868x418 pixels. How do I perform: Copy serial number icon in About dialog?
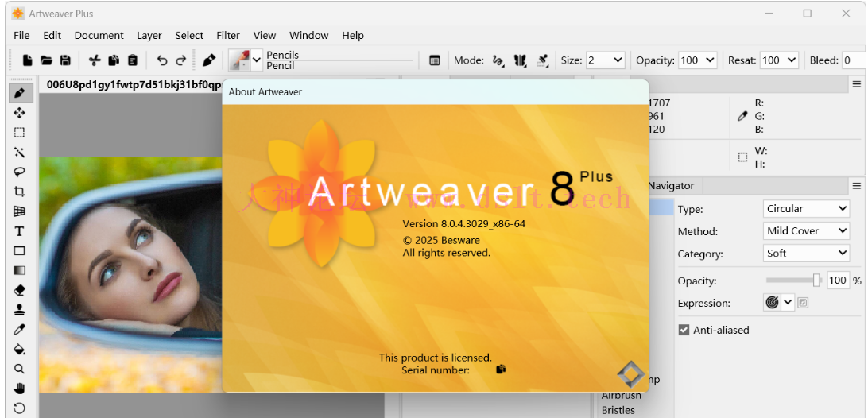(501, 370)
